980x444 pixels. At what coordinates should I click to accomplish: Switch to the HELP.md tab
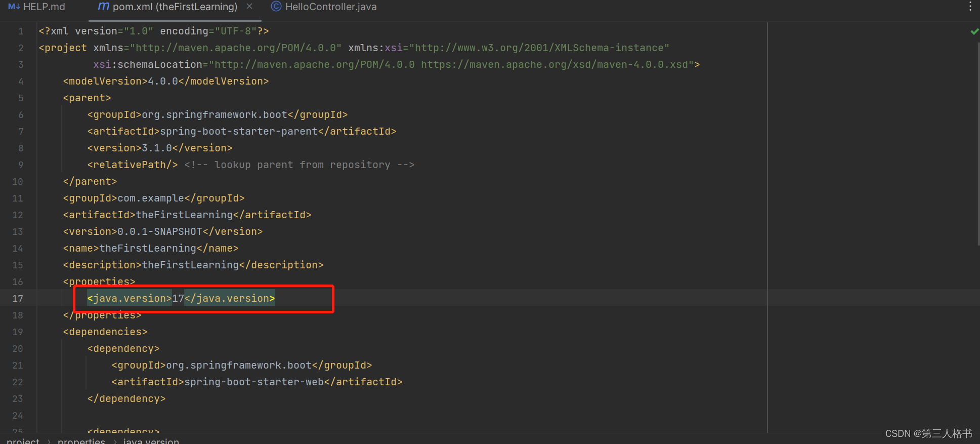point(36,7)
